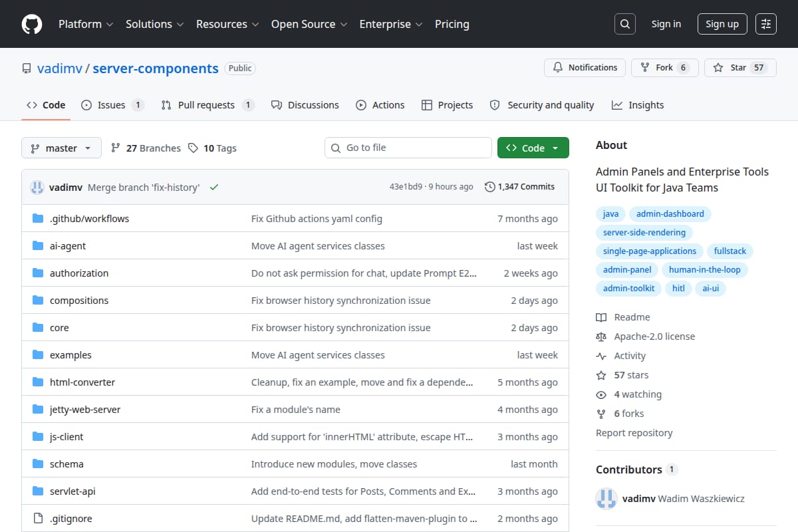Select the java topic tag
This screenshot has height=532, width=798.
pos(610,214)
